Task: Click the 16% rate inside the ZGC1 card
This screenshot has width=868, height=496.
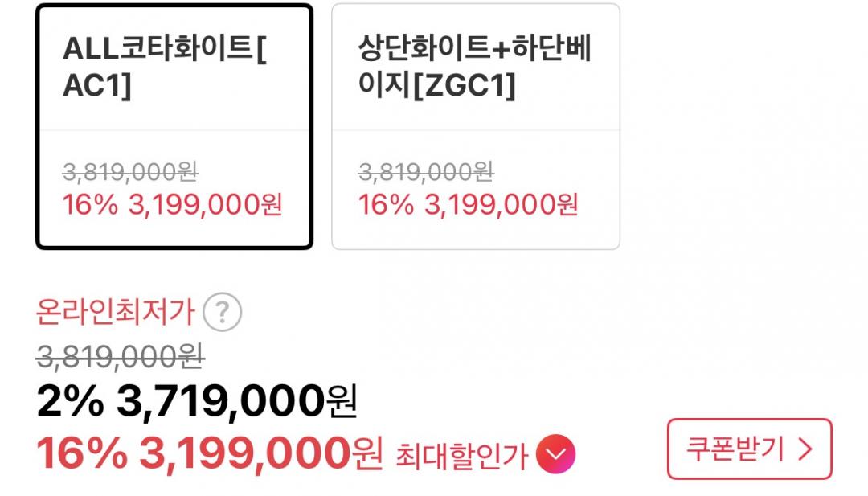Action: (x=386, y=205)
